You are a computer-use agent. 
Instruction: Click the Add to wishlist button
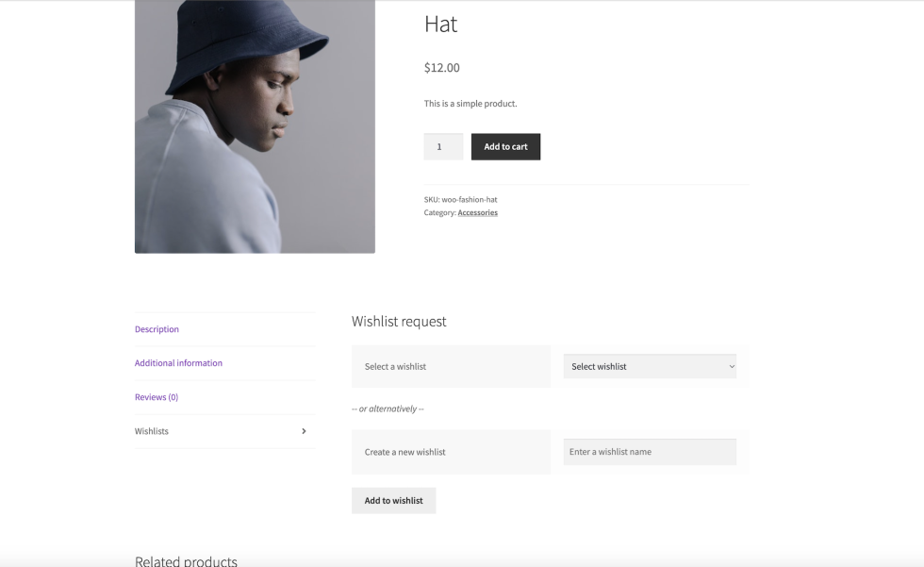point(393,500)
